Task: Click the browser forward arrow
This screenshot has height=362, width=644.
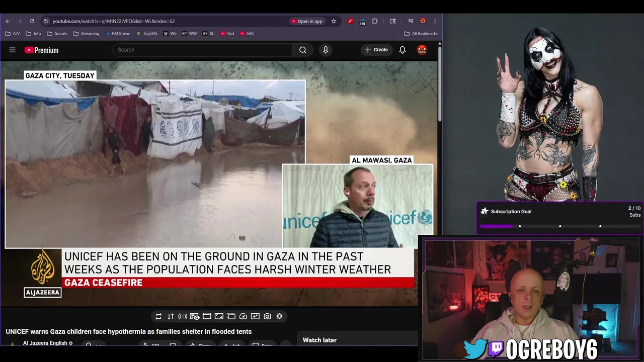Action: [x=20, y=21]
